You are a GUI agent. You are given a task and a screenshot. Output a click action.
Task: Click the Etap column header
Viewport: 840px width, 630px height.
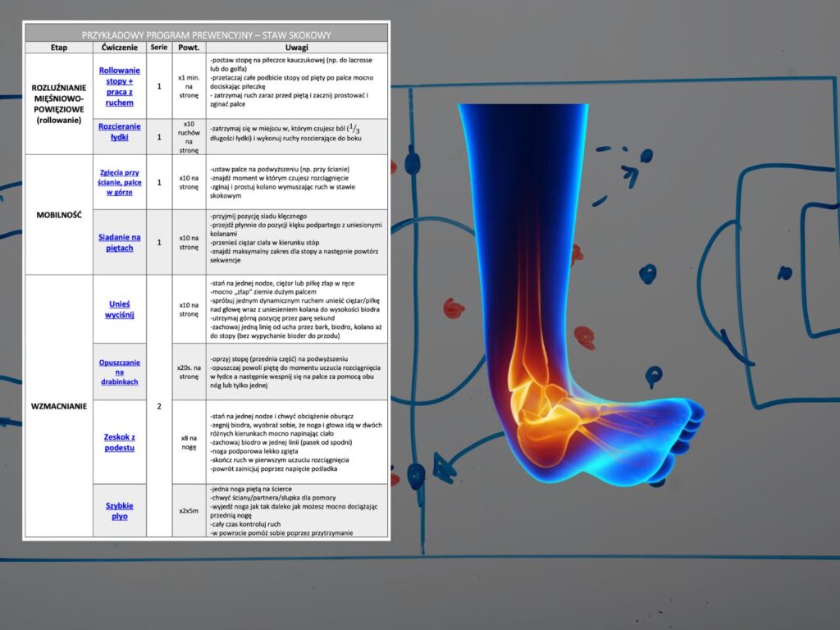click(x=58, y=48)
